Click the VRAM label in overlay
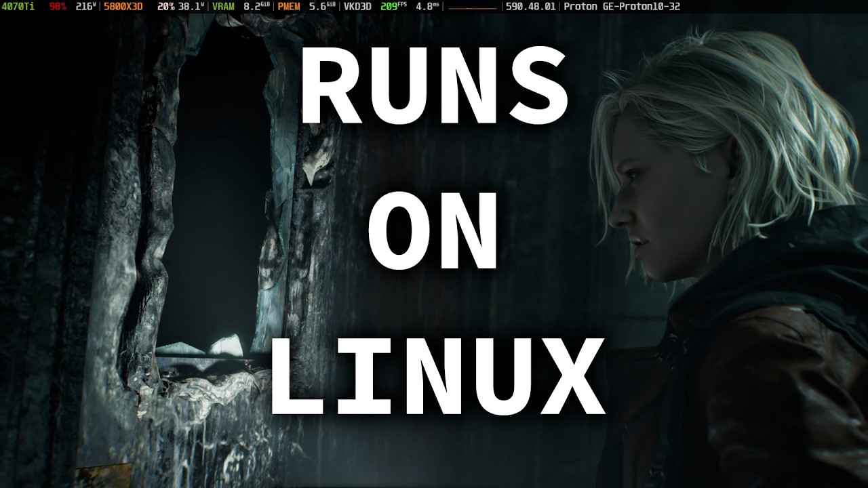This screenshot has width=868, height=488. 224,7
